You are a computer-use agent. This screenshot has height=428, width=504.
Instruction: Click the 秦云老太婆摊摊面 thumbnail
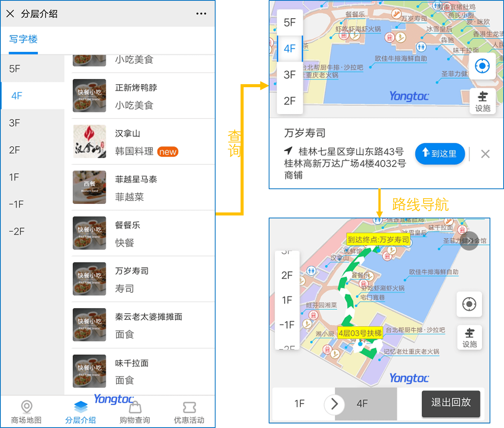coord(90,325)
